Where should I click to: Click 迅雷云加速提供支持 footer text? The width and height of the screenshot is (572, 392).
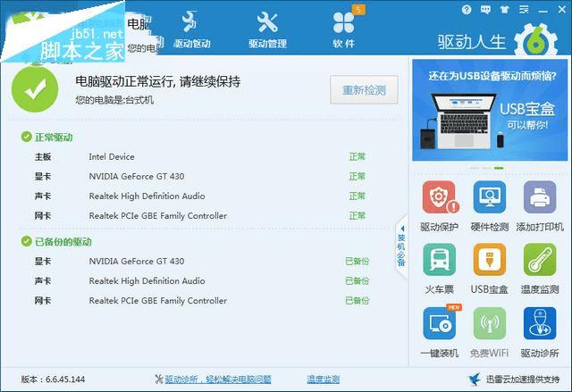[x=523, y=379]
